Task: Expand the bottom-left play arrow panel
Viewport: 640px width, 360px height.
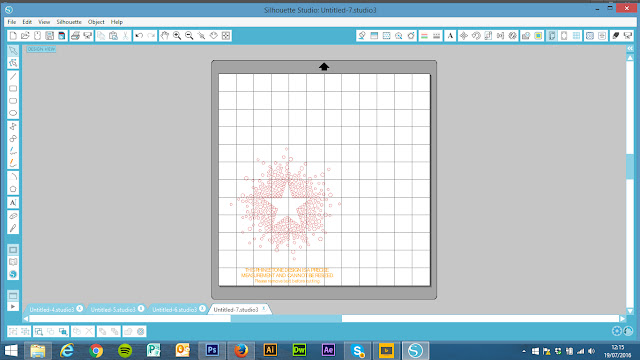Action: (13, 307)
